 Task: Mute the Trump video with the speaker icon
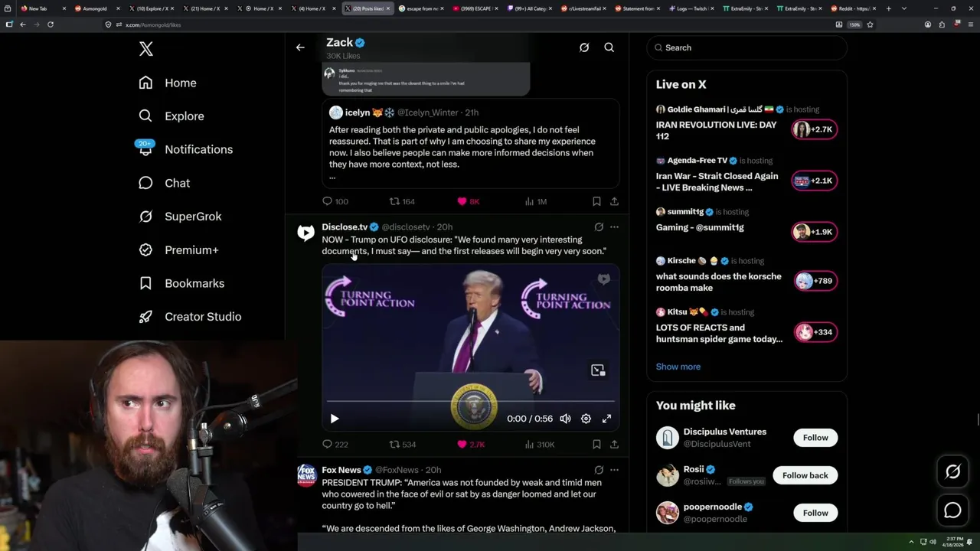click(x=565, y=419)
